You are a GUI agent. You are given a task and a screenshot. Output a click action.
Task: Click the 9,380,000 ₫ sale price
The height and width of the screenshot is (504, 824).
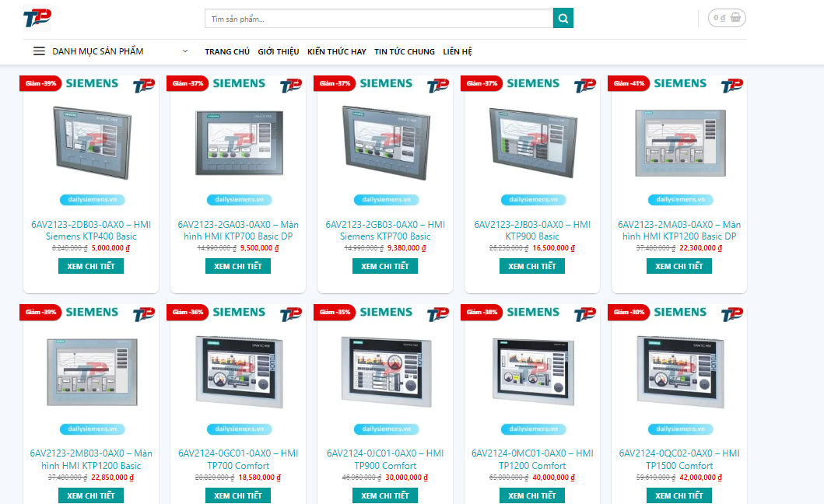pyautogui.click(x=407, y=248)
